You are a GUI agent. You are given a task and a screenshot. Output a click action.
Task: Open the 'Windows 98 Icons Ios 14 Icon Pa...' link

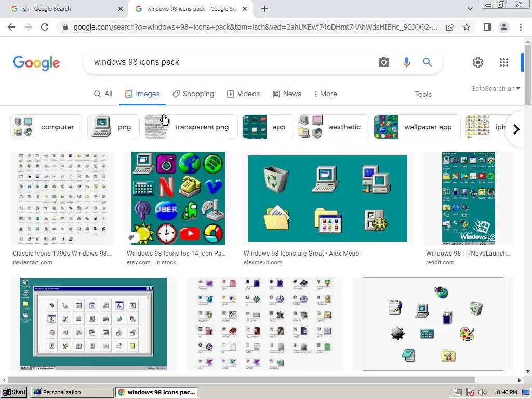pyautogui.click(x=176, y=254)
